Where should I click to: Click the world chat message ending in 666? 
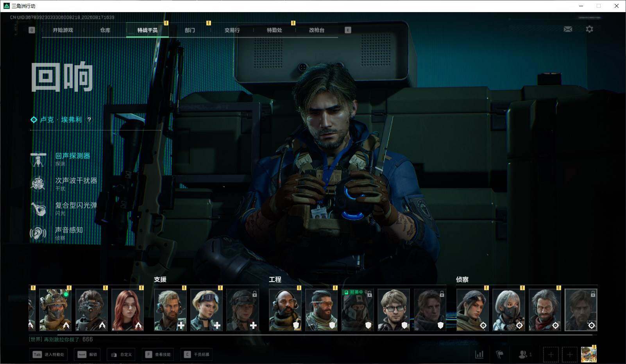click(61, 339)
